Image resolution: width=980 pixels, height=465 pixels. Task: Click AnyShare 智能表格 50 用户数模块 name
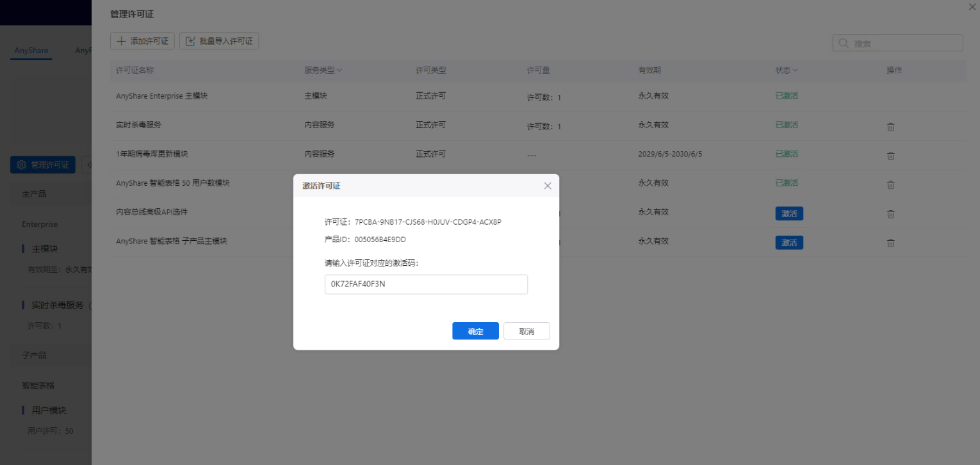(x=173, y=183)
